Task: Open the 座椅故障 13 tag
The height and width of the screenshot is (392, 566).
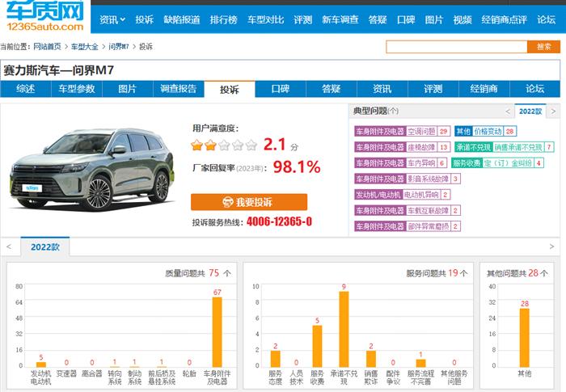Action: click(402, 147)
